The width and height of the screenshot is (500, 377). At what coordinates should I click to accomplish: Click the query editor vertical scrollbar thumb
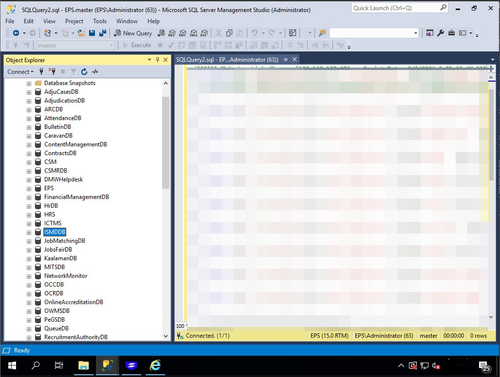click(x=491, y=134)
